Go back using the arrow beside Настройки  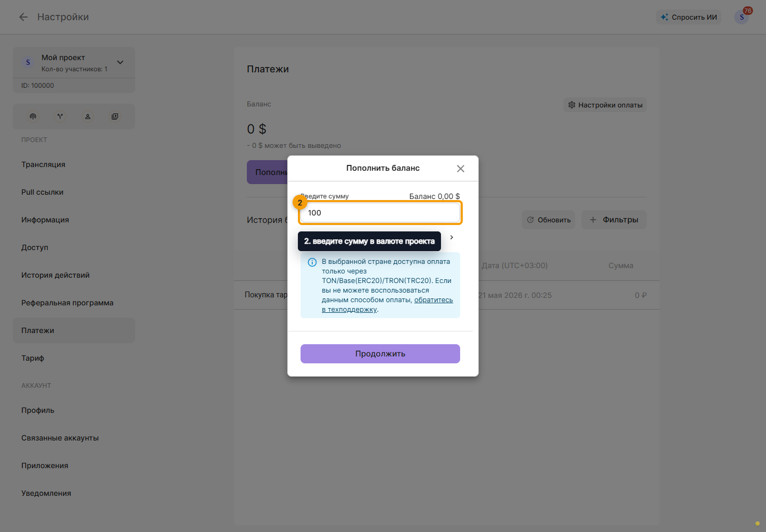(23, 17)
